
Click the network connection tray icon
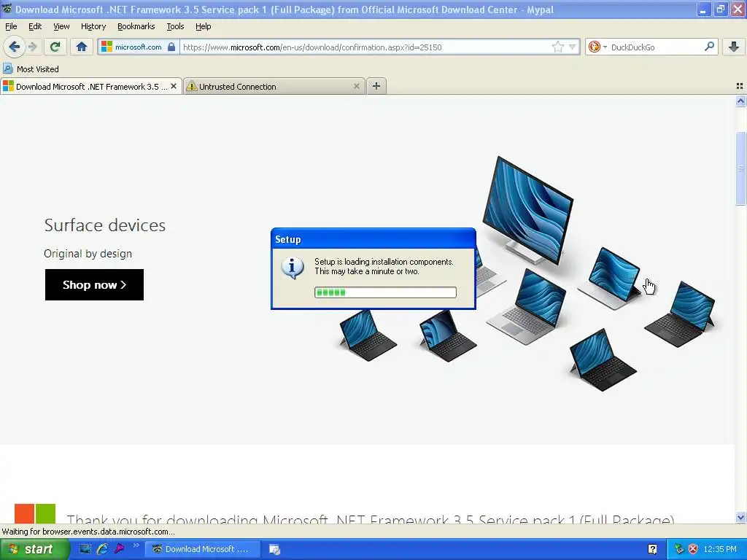click(x=679, y=549)
